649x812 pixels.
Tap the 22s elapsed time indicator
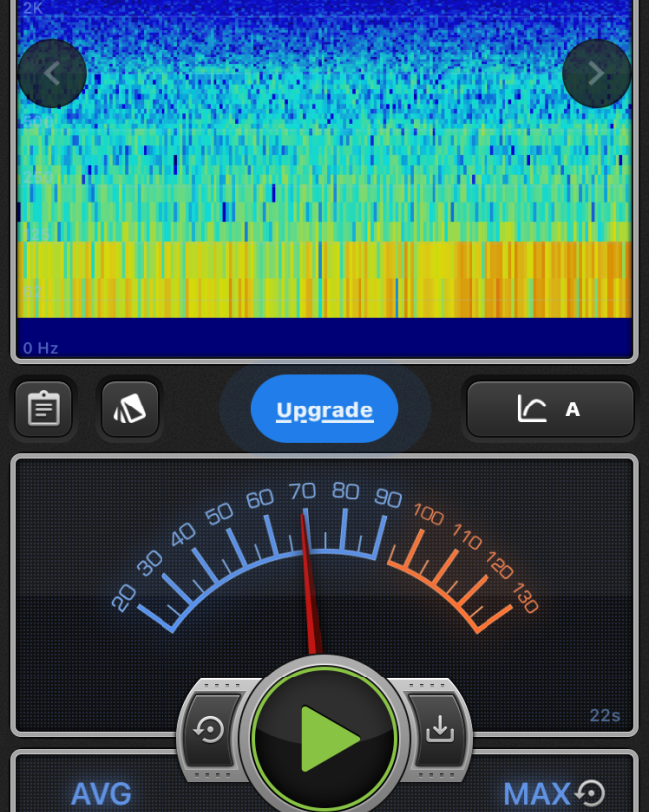tap(604, 716)
